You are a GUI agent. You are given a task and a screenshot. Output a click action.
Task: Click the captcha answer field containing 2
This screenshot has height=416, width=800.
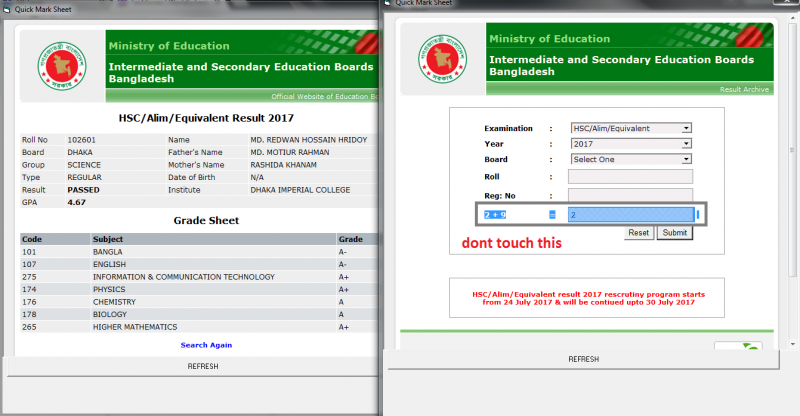[631, 214]
